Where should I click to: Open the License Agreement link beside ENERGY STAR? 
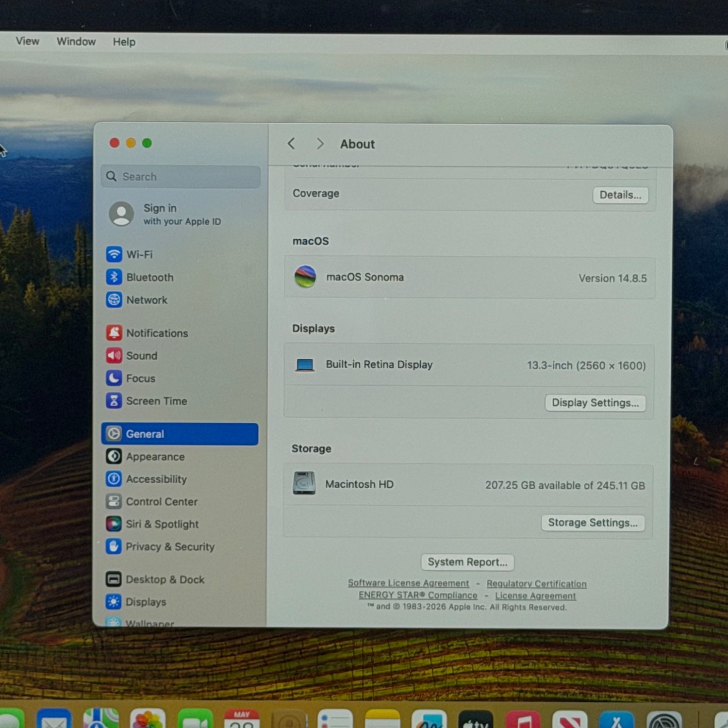[535, 596]
